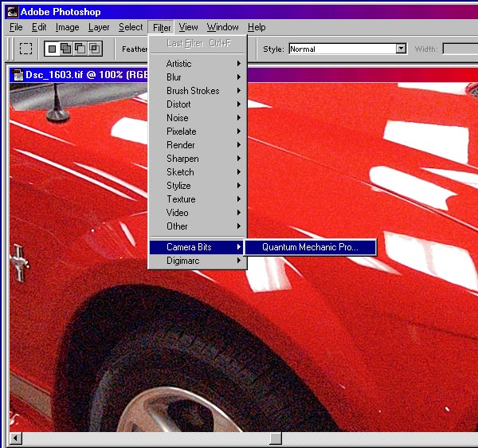478x448 pixels.
Task: Open the Style dropdown arrow
Action: pos(401,49)
